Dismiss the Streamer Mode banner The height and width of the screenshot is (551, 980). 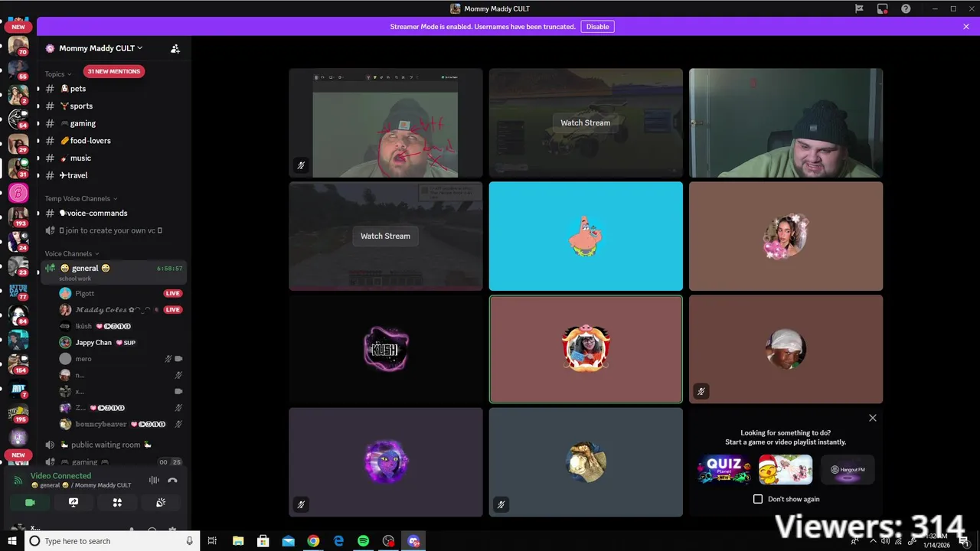coord(966,27)
